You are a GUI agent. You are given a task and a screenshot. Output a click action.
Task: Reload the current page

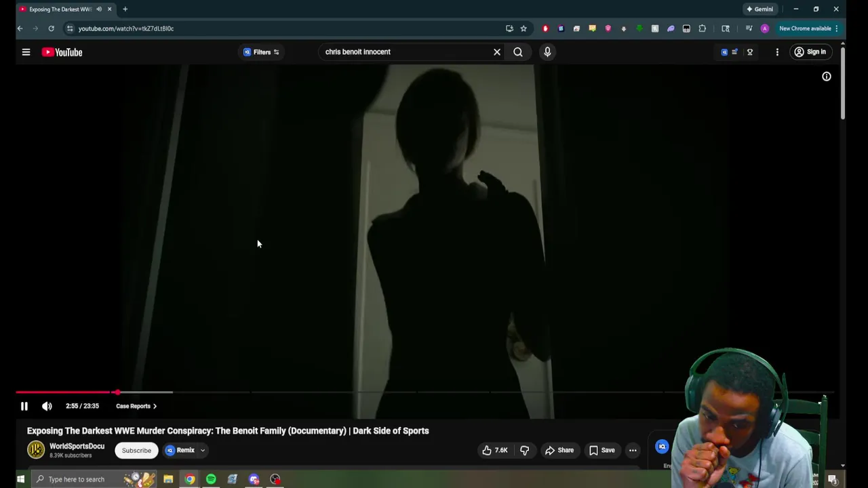(51, 28)
